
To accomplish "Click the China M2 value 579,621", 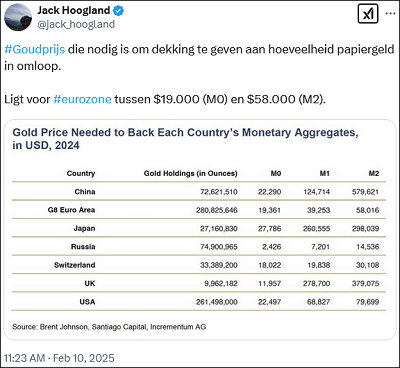I will pos(365,192).
